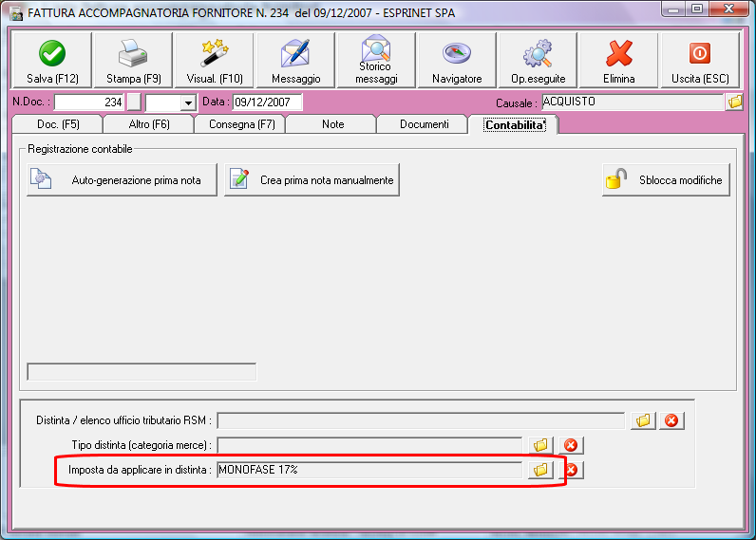Browse Distinta ufficio tributario RSM folder
756x540 pixels.
643,420
